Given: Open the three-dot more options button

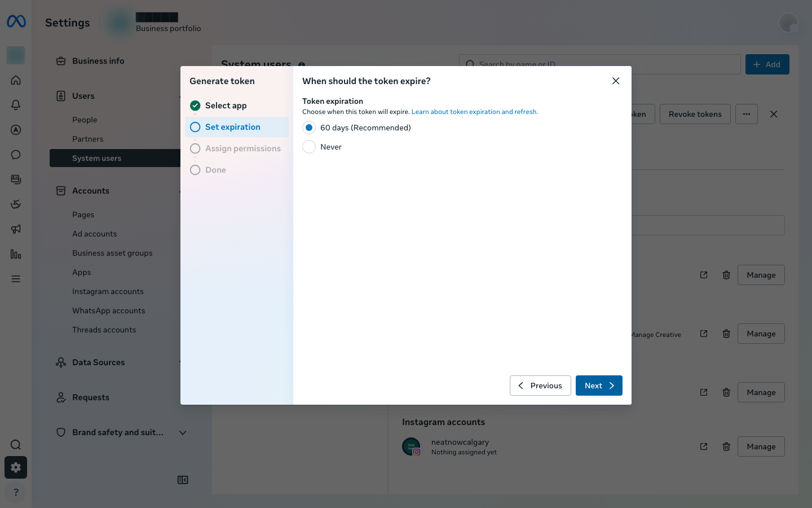Looking at the screenshot, I should coord(747,114).
